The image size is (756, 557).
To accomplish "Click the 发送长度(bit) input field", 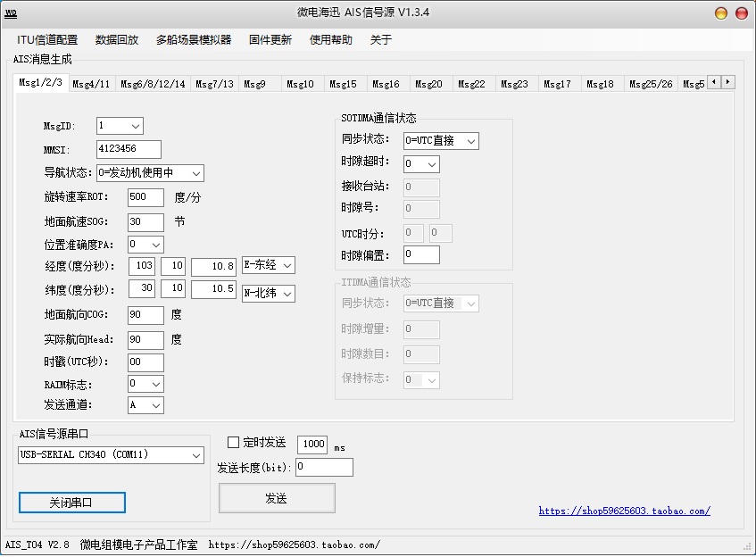I will click(324, 468).
